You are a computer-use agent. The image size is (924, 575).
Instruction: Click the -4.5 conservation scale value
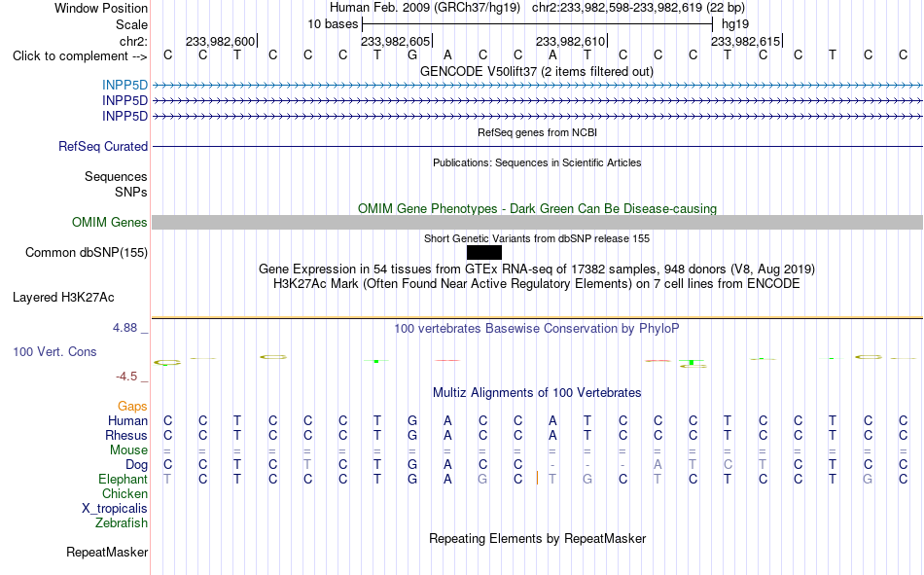126,377
